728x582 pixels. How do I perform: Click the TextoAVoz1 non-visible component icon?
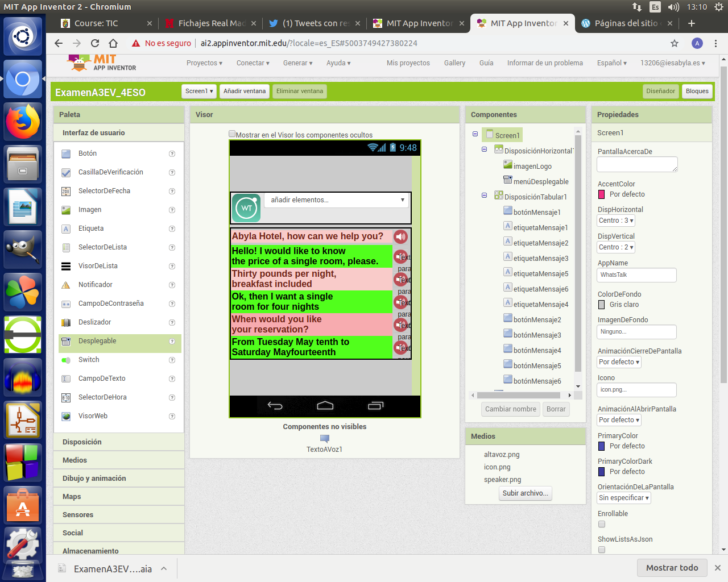[325, 438]
